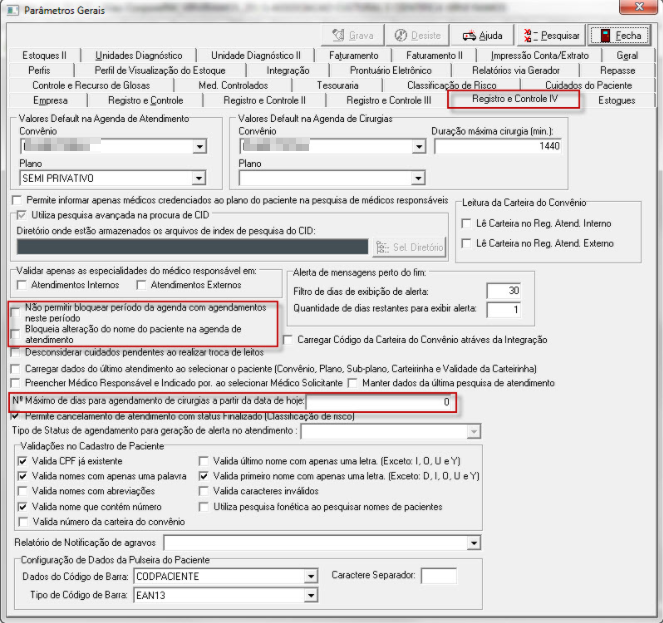This screenshot has width=663, height=623.
Task: Open the Ajuda help button
Action: pyautogui.click(x=482, y=36)
